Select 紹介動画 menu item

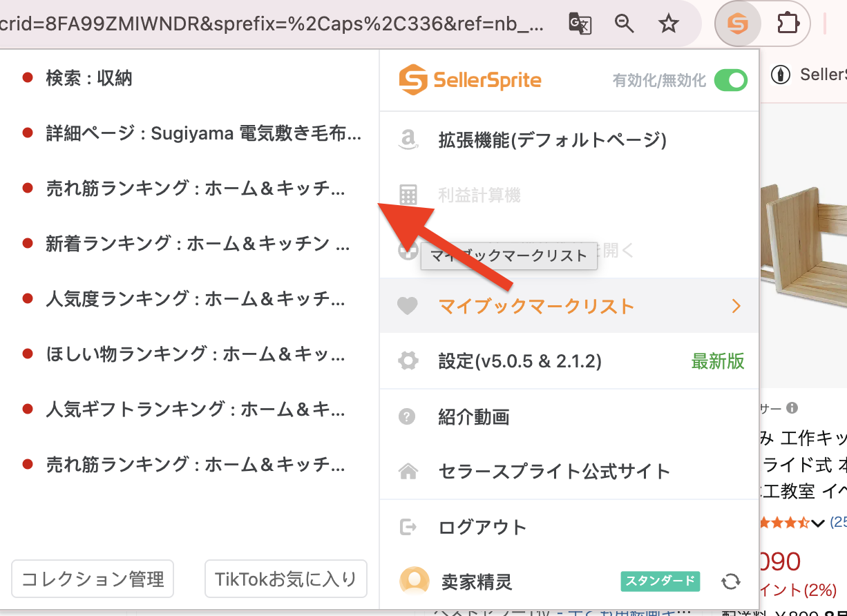click(569, 416)
